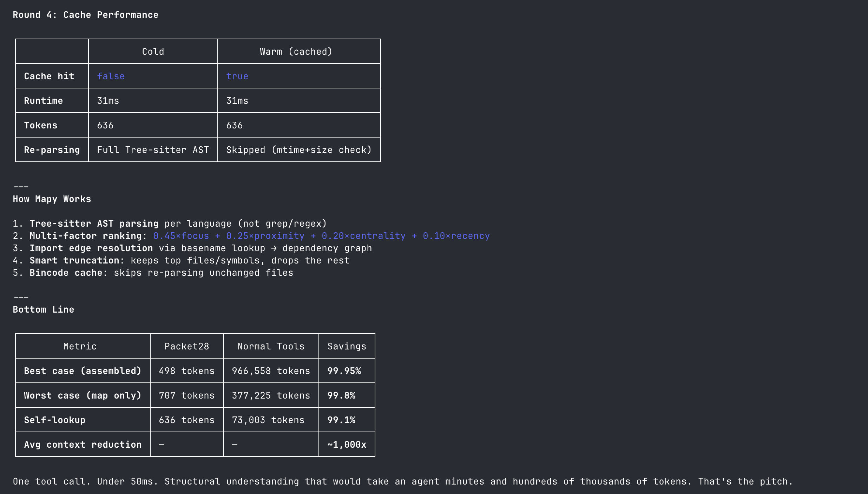Select 'Skipped (mtime+size check)' cell text
This screenshot has height=494, width=868.
click(x=298, y=150)
